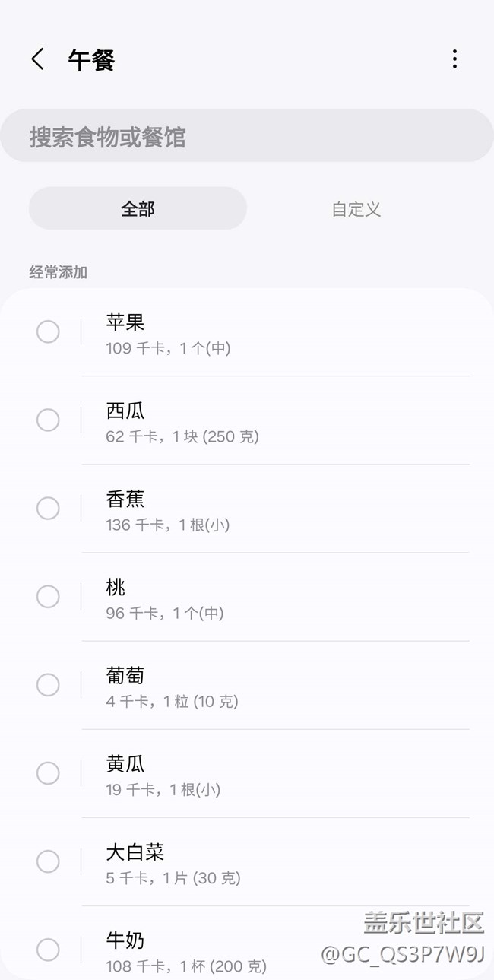Select the radio button for 桃
This screenshot has width=494, height=980.
click(48, 597)
